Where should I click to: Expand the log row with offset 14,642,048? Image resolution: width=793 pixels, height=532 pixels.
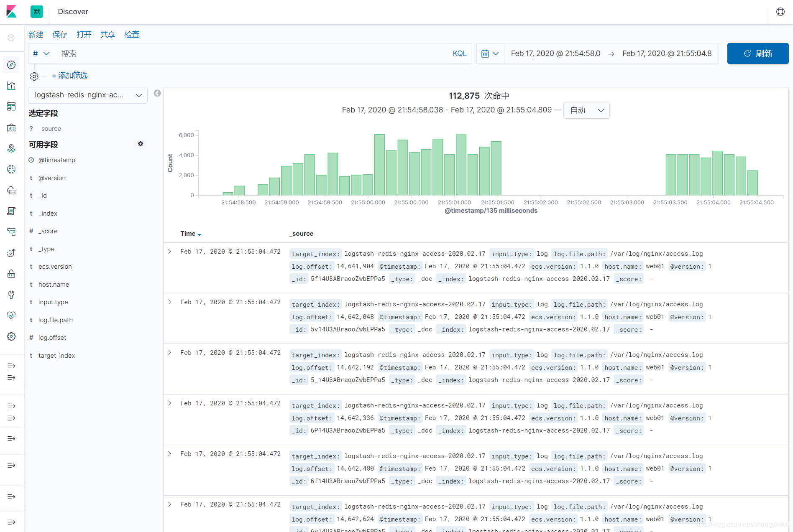170,302
